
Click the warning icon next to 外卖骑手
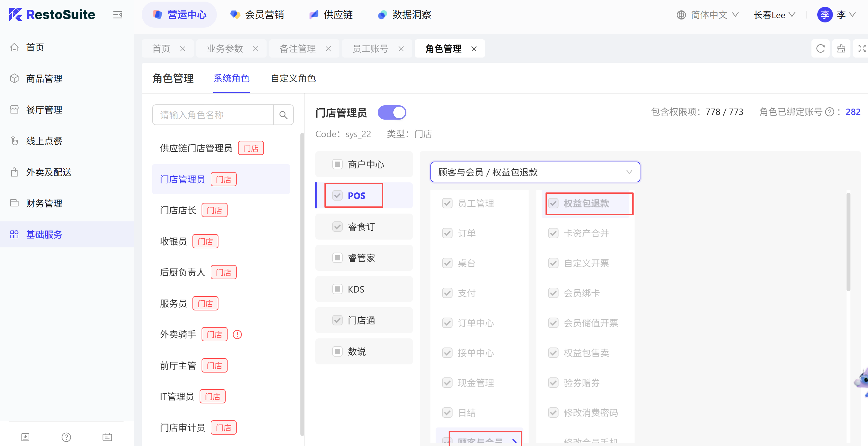tap(237, 334)
